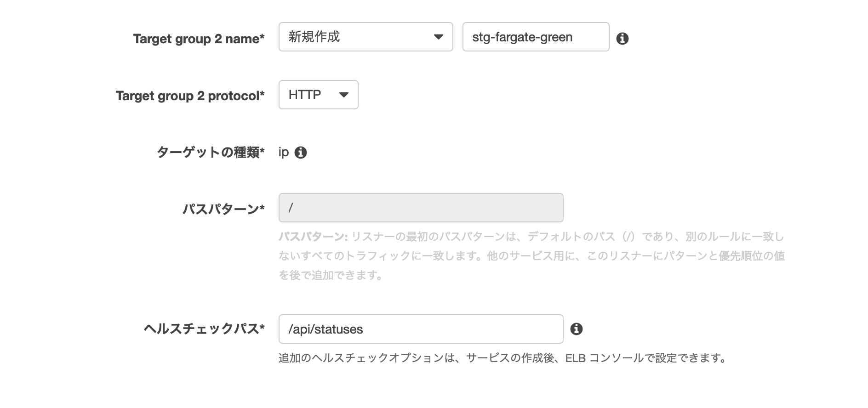
Task: Click the ターゲットの種類 label
Action: [211, 153]
